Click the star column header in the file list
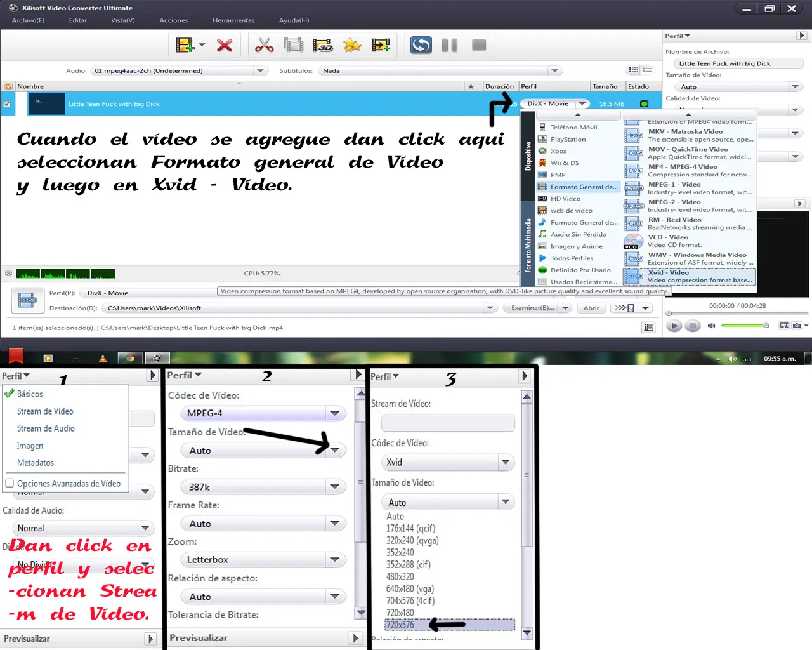 (471, 86)
